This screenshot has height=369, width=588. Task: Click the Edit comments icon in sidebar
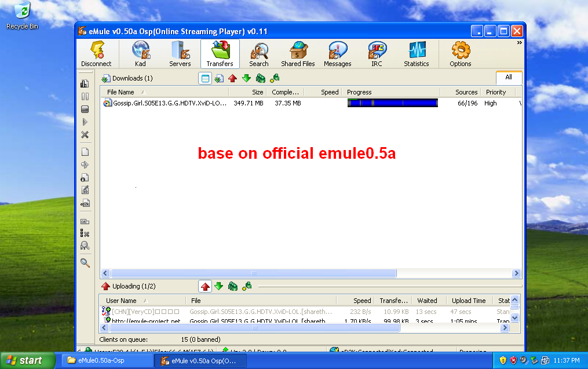(x=85, y=190)
